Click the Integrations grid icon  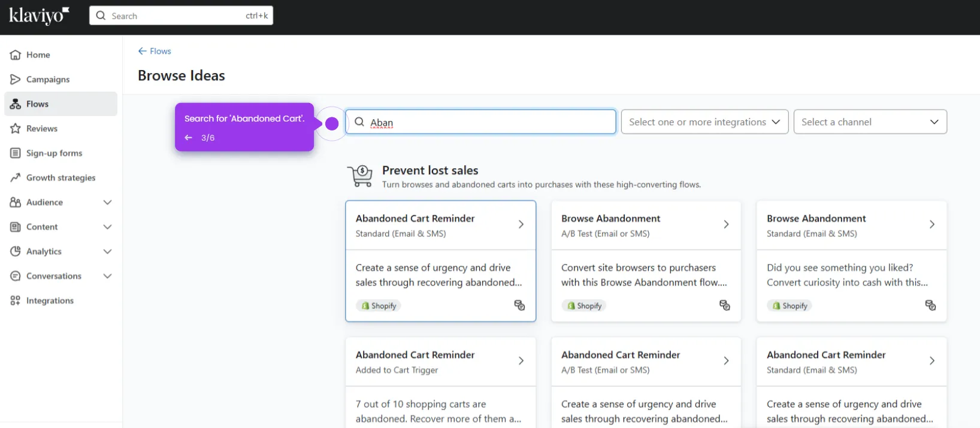point(16,300)
